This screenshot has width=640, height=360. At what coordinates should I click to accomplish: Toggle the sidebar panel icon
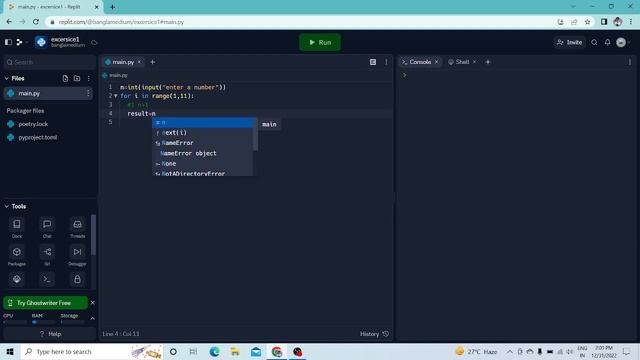8,42
